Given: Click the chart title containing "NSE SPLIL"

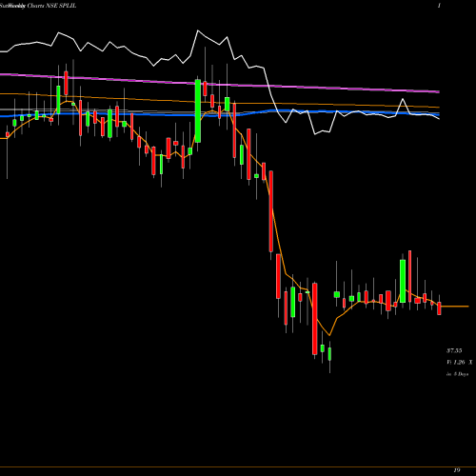Looking at the screenshot, I should pyautogui.click(x=38, y=6).
